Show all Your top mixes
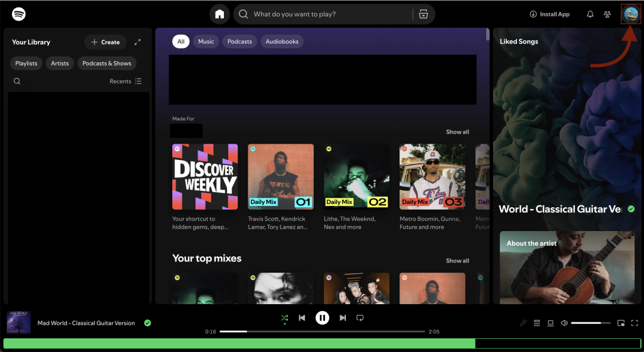Image resolution: width=644 pixels, height=352 pixels. pos(458,261)
